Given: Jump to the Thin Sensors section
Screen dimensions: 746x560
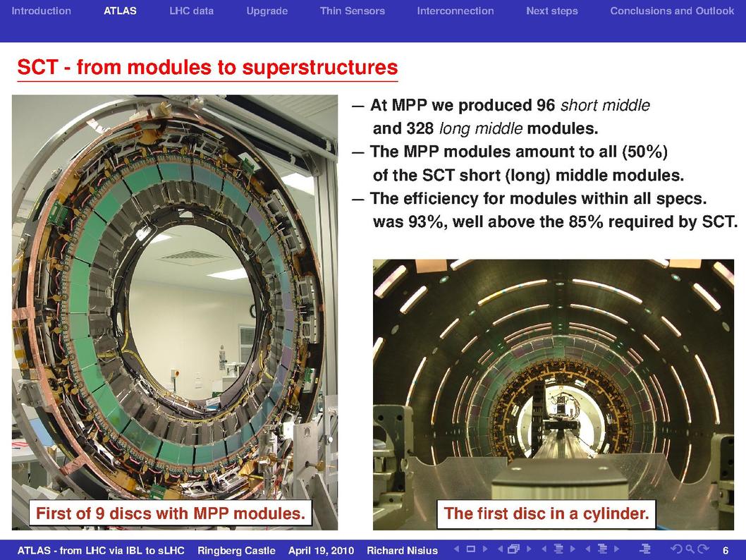Looking at the screenshot, I should tap(353, 11).
